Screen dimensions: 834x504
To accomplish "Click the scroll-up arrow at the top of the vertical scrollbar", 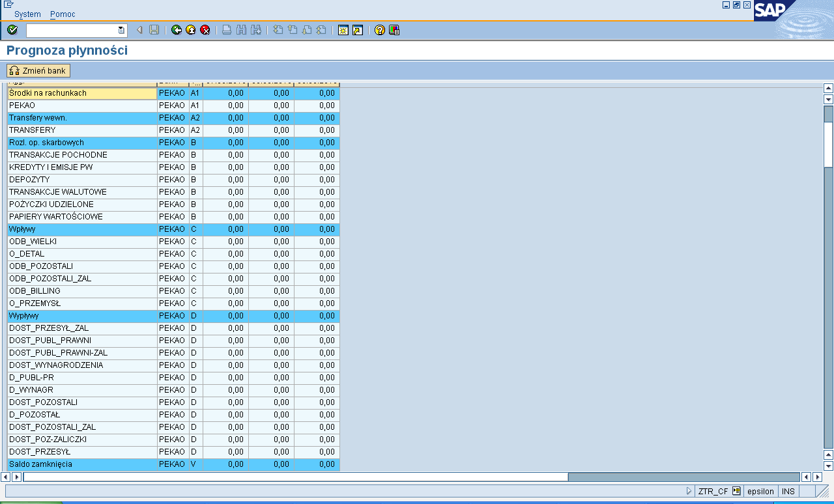I will [829, 89].
